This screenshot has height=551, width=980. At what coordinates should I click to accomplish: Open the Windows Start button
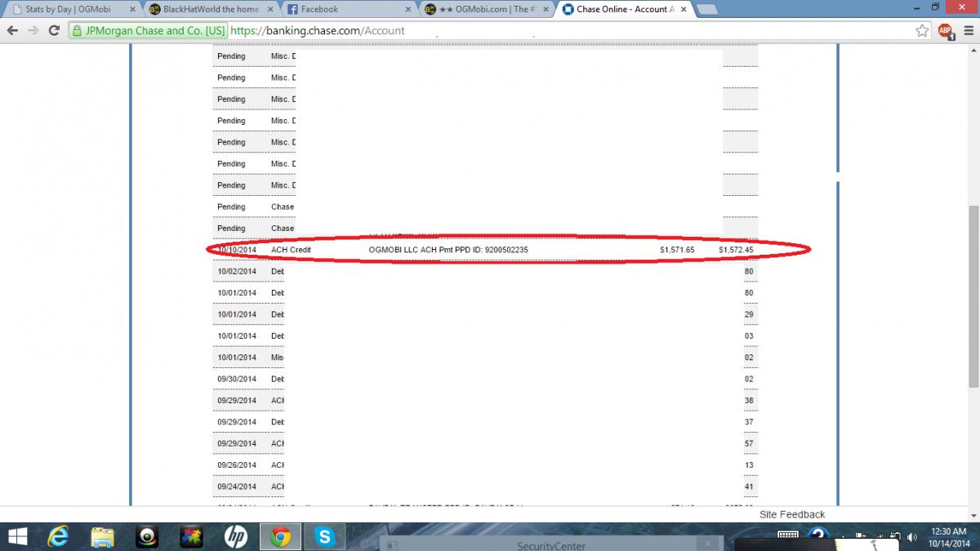click(x=16, y=536)
